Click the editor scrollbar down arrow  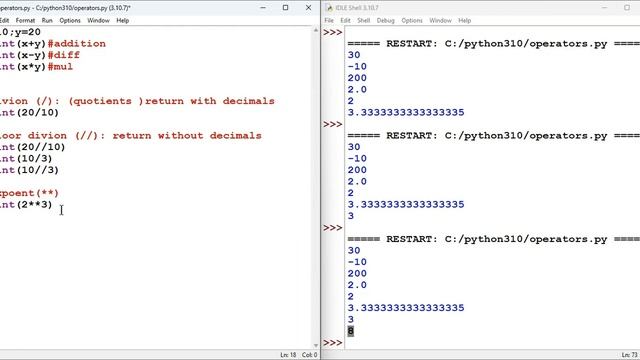(x=316, y=345)
